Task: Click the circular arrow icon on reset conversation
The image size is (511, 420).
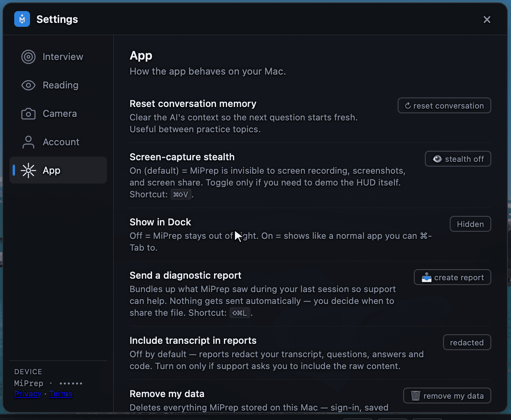Action: pyautogui.click(x=408, y=106)
